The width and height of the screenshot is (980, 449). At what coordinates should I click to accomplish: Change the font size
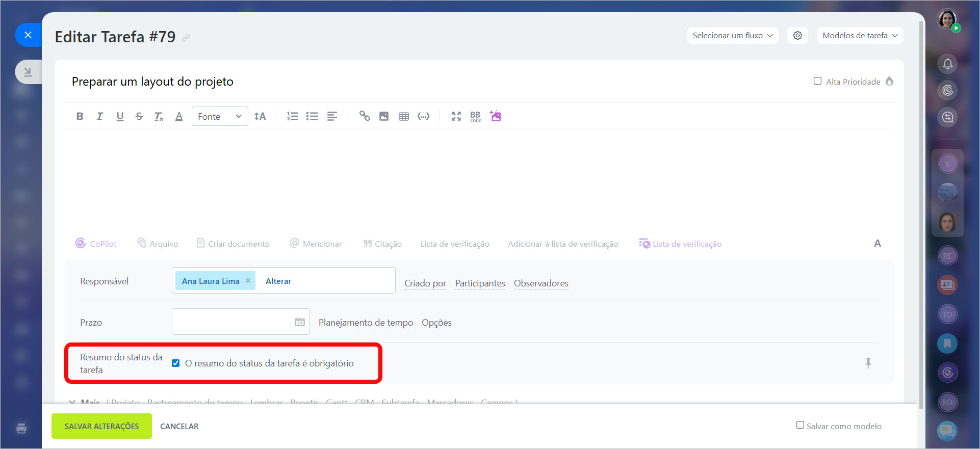pyautogui.click(x=260, y=116)
